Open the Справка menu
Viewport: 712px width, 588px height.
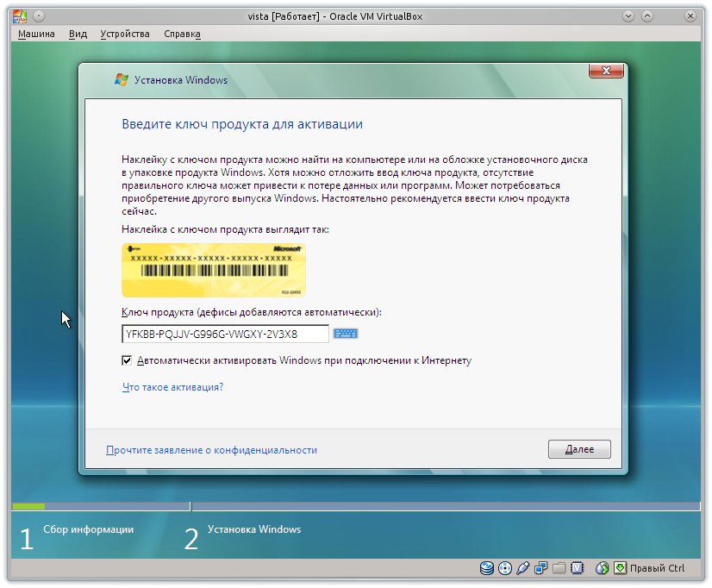click(x=182, y=34)
